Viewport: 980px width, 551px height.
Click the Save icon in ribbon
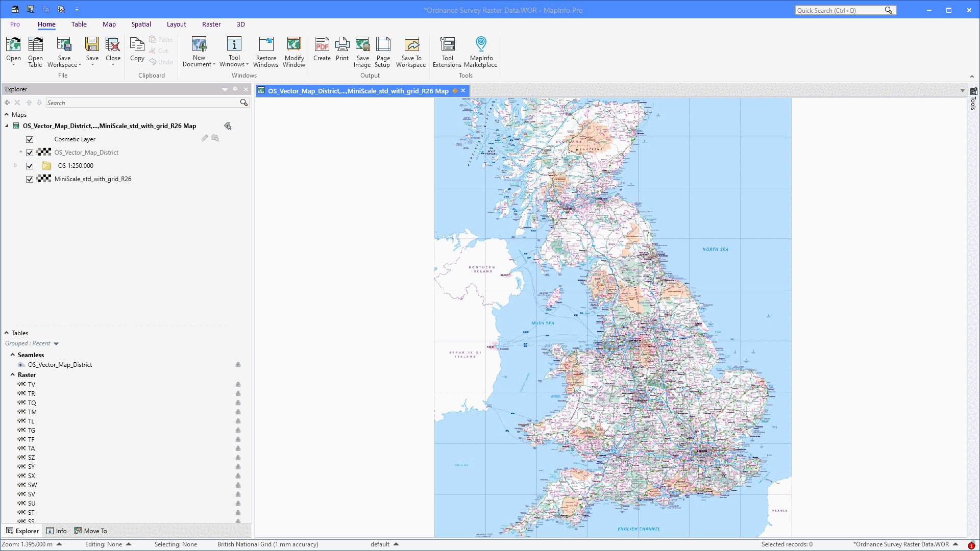point(92,44)
